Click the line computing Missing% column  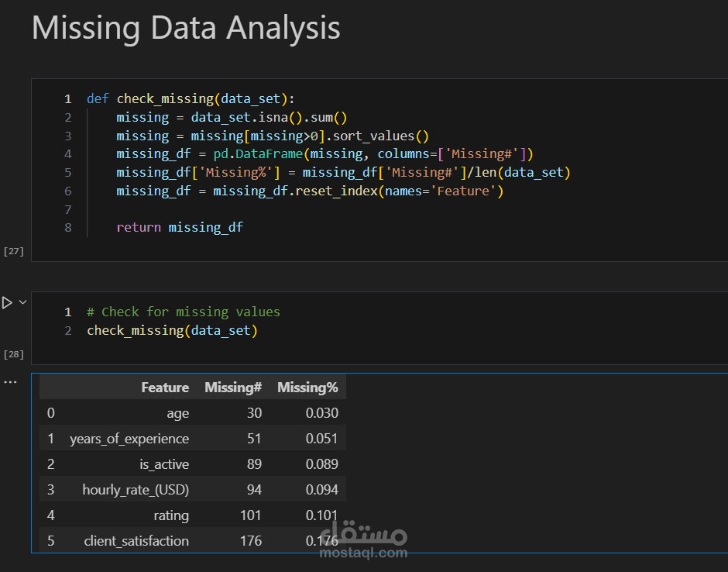(x=344, y=172)
